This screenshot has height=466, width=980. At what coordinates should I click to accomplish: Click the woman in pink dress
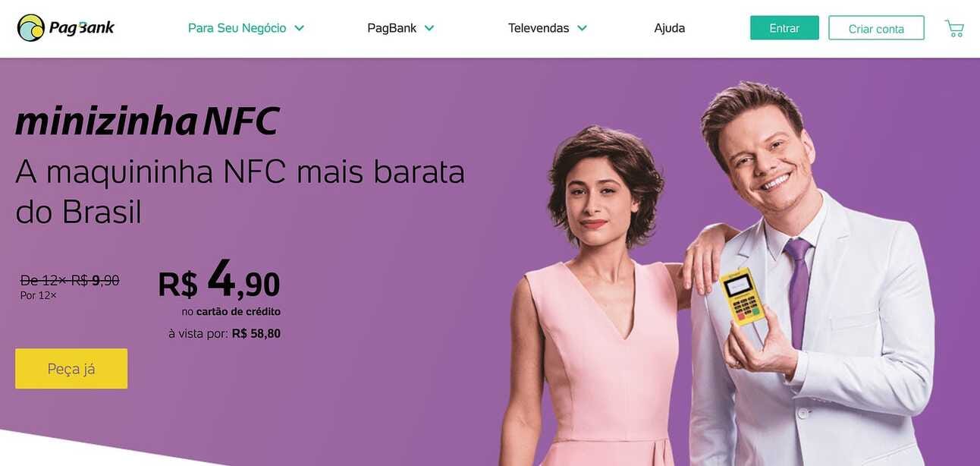[x=599, y=304]
